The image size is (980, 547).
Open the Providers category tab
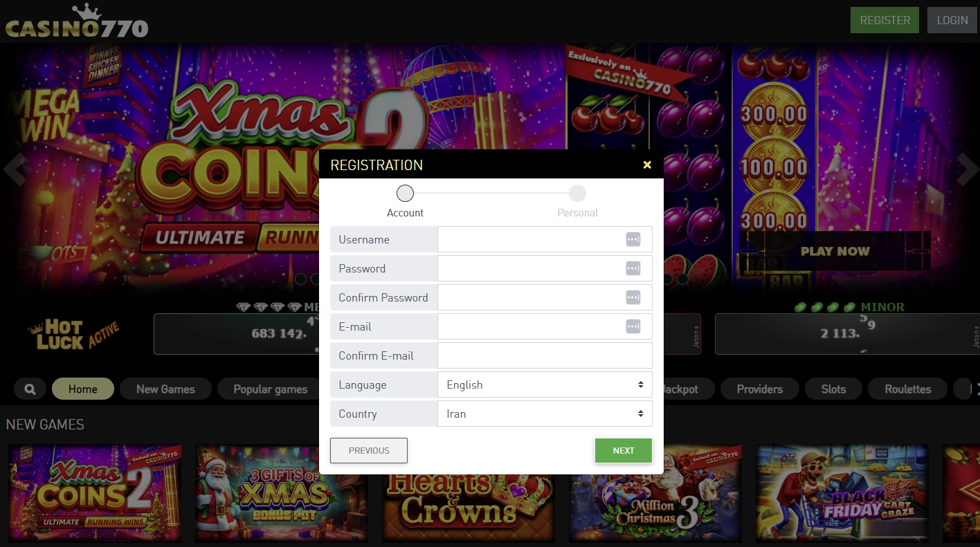pos(759,389)
